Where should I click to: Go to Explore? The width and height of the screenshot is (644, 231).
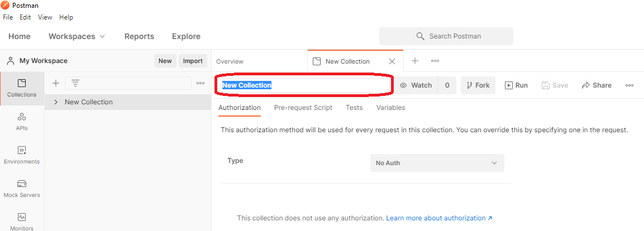[x=186, y=36]
